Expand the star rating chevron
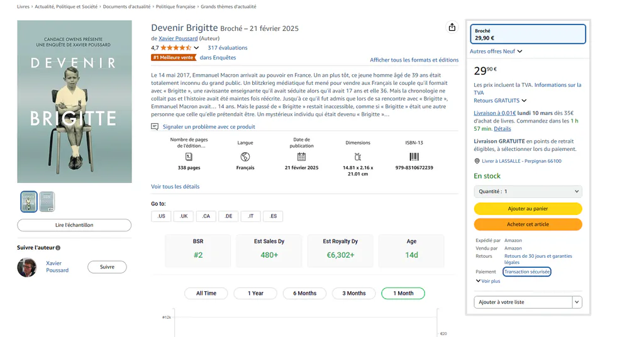Viewport: 644px width, 337px height. (x=196, y=48)
